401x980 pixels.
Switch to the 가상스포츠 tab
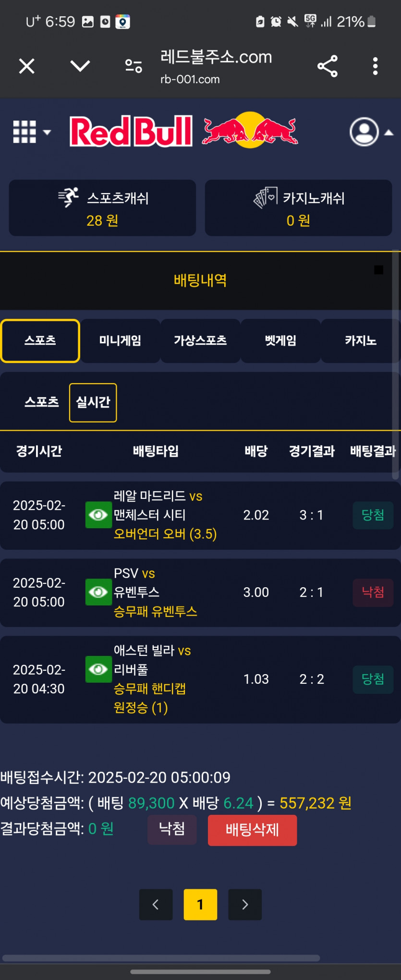point(200,341)
